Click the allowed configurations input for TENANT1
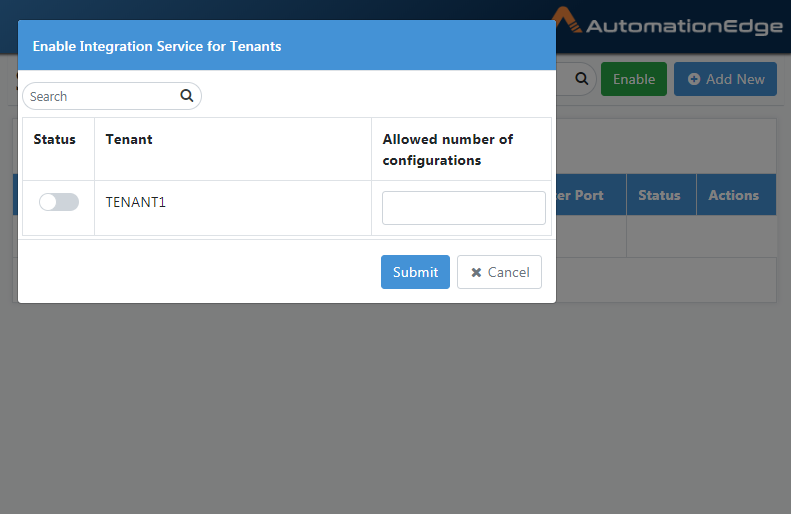Screen dimensions: 791x514 coord(464,208)
